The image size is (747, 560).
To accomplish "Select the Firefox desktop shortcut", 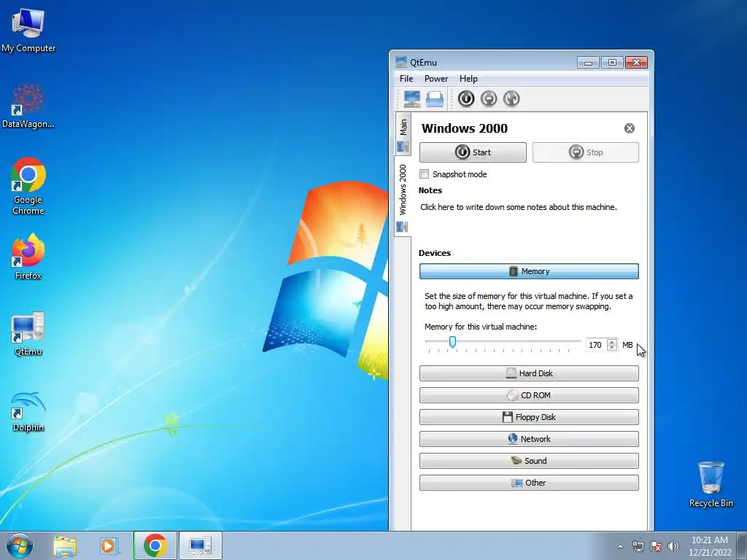I will 28,257.
